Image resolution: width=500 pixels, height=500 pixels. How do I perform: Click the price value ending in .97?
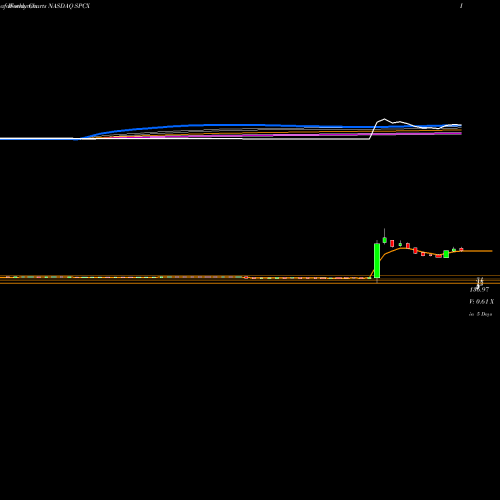pyautogui.click(x=479, y=290)
